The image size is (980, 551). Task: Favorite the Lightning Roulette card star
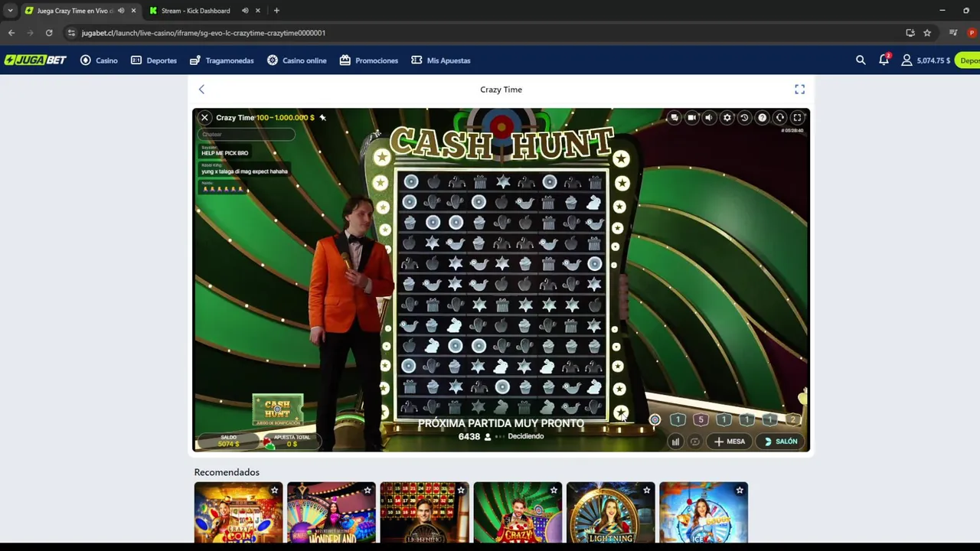[x=460, y=491]
